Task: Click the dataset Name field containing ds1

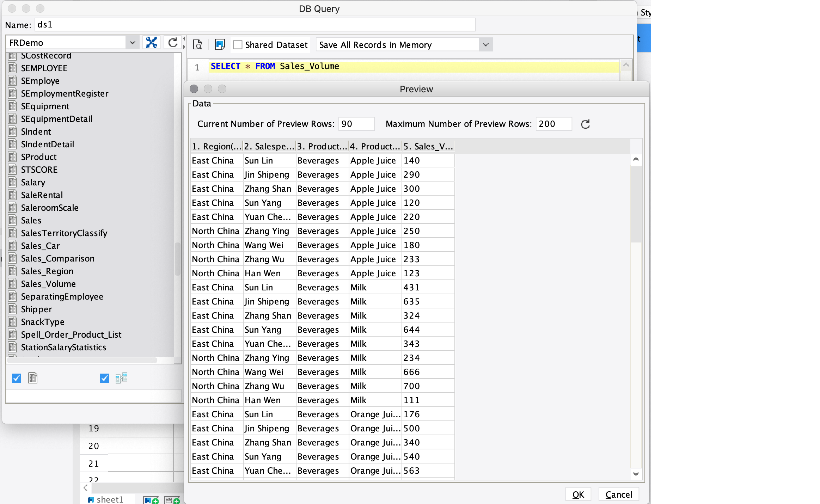Action: 255,25
